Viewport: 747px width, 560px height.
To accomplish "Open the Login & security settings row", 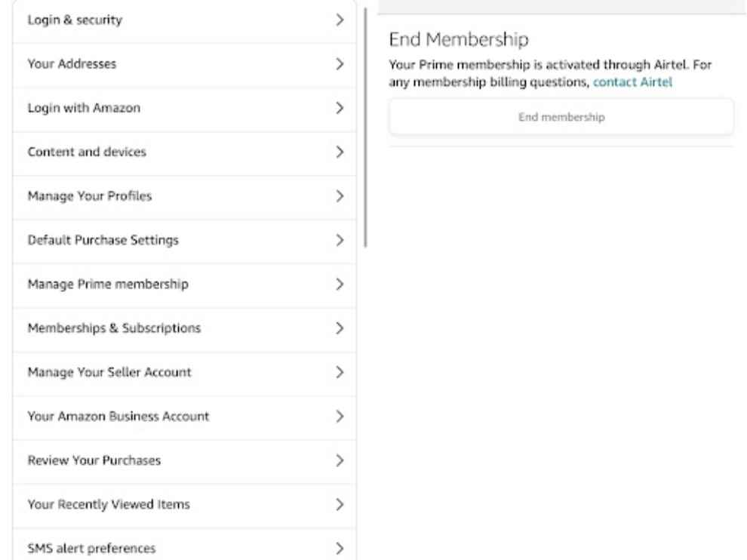I will (184, 21).
